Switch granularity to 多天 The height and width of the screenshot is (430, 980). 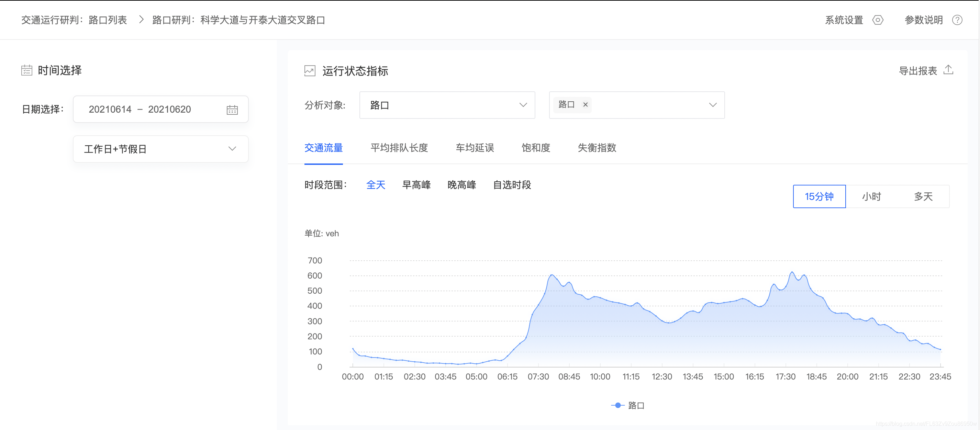point(924,196)
